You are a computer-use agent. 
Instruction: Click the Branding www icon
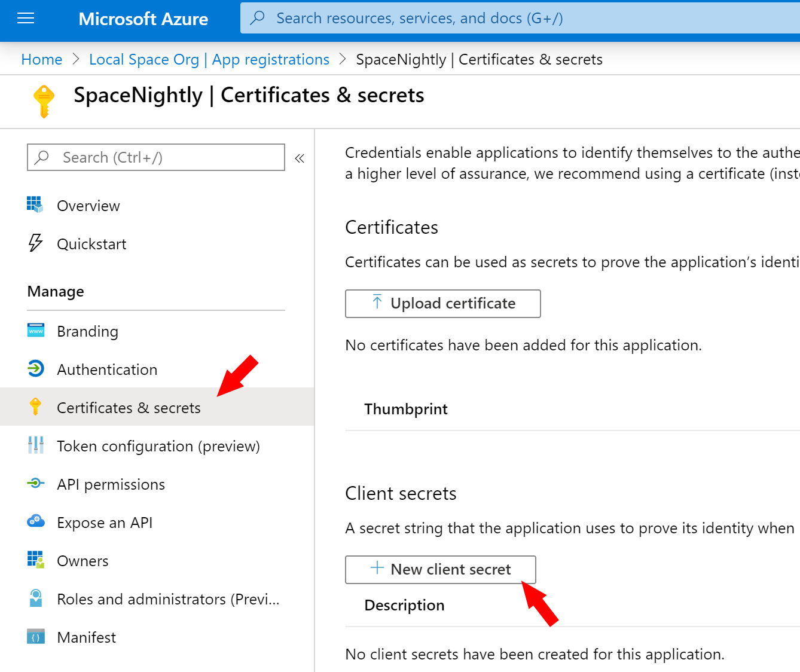[35, 331]
